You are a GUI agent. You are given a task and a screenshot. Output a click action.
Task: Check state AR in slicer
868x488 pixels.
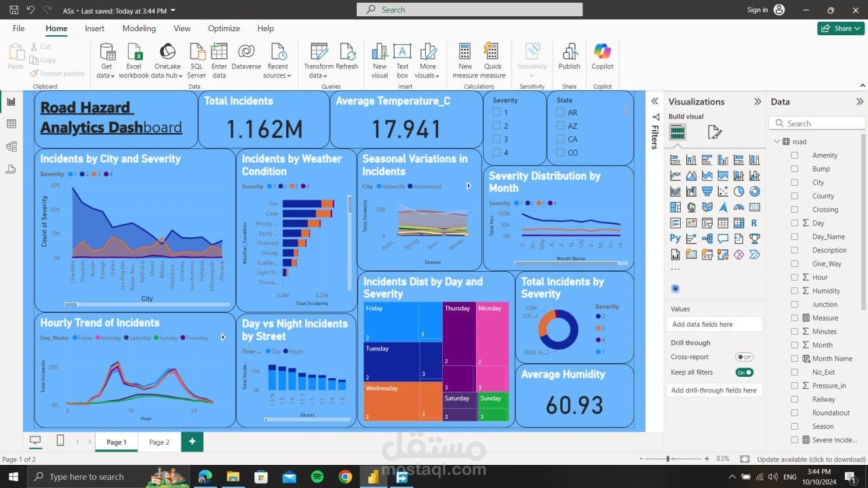point(560,113)
